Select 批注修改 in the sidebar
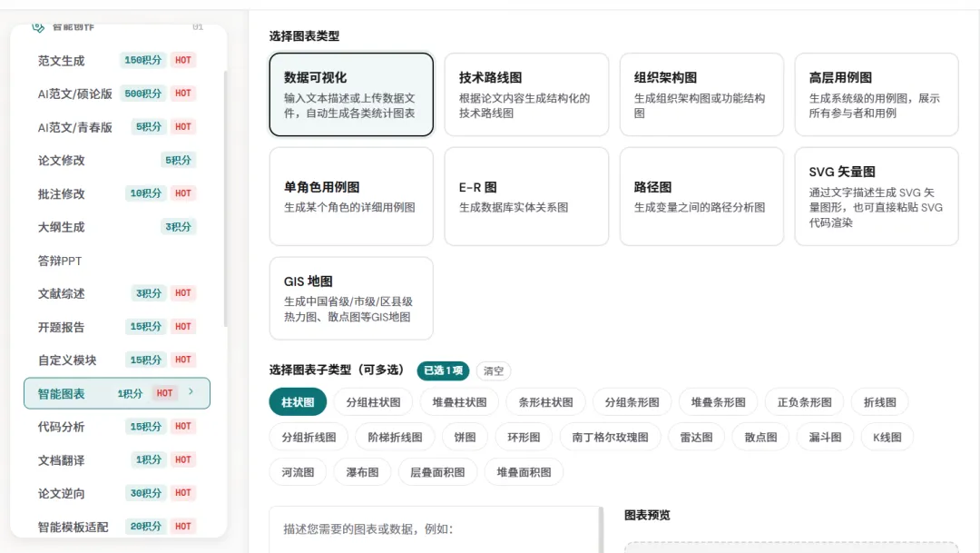 tap(117, 194)
